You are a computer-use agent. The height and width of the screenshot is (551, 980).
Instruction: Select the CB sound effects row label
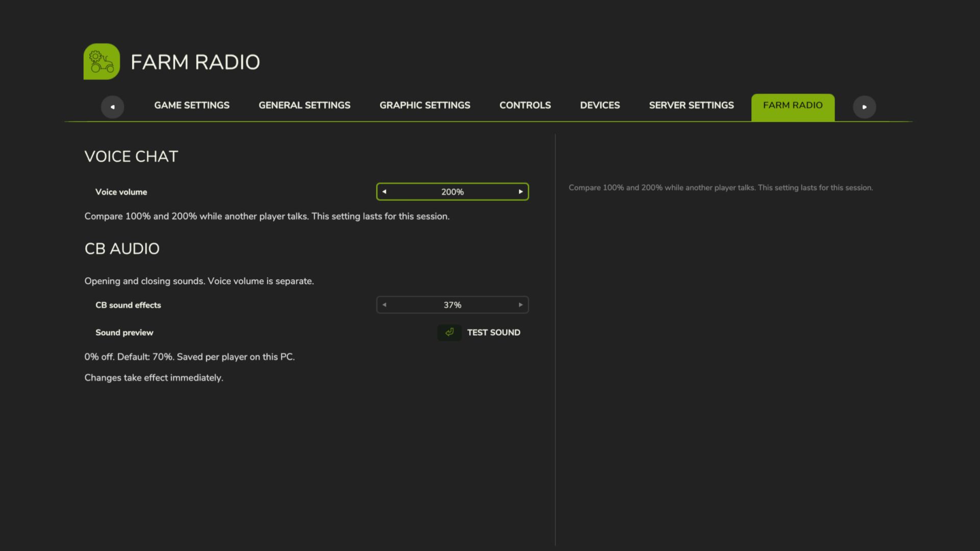click(128, 305)
